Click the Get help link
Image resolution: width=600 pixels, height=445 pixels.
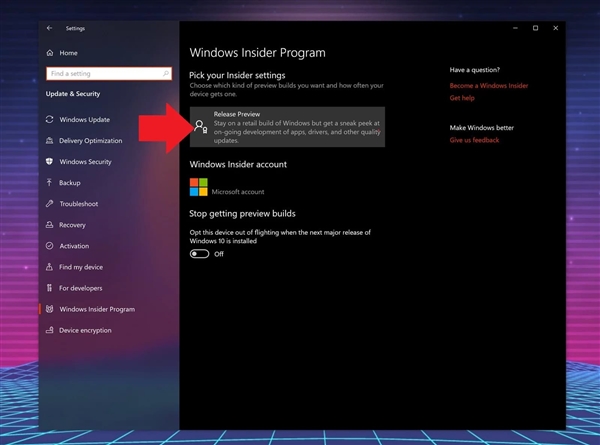click(462, 98)
